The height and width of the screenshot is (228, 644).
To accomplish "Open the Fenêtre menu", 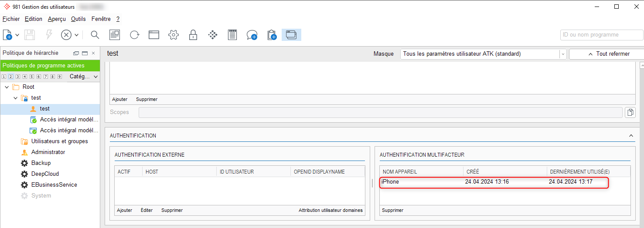I will [101, 19].
